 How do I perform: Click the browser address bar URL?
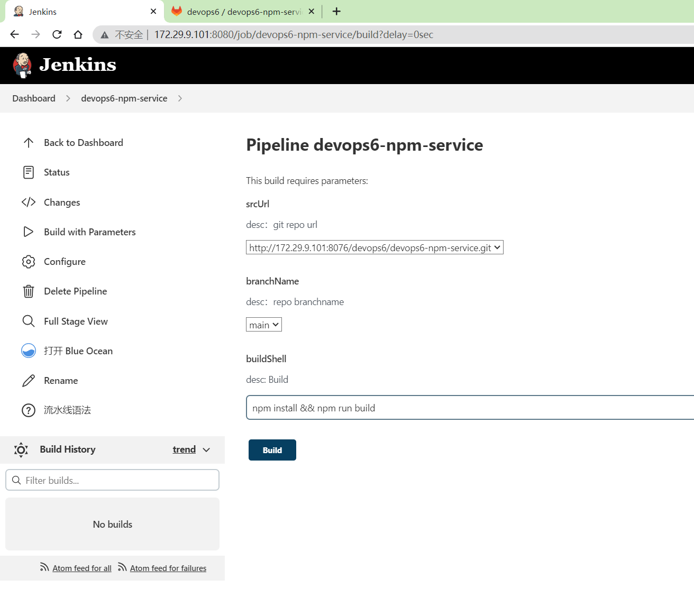294,34
